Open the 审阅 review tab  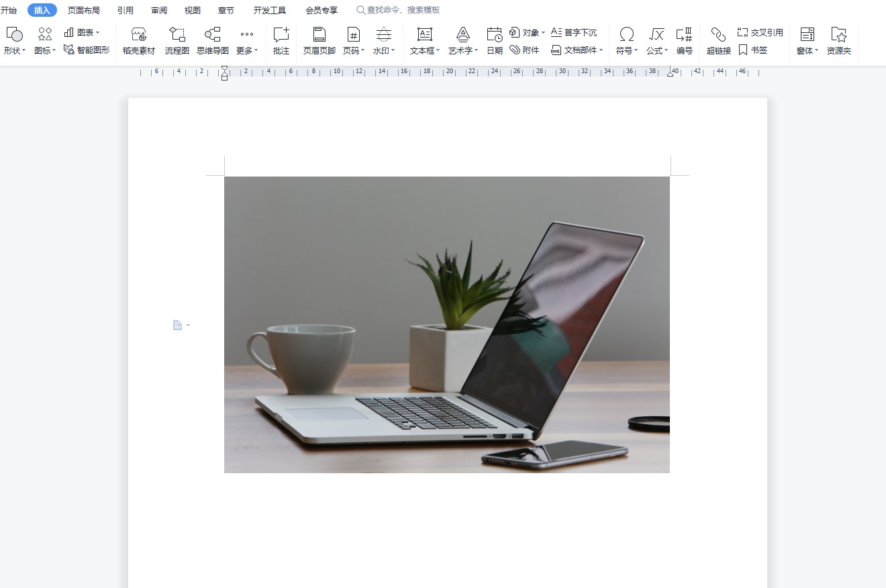tap(159, 10)
